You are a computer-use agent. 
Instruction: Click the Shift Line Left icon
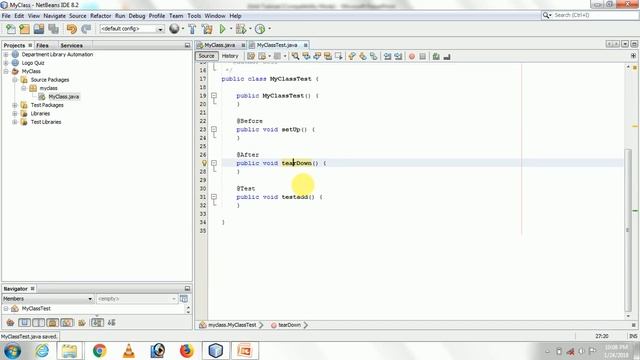coord(387,56)
